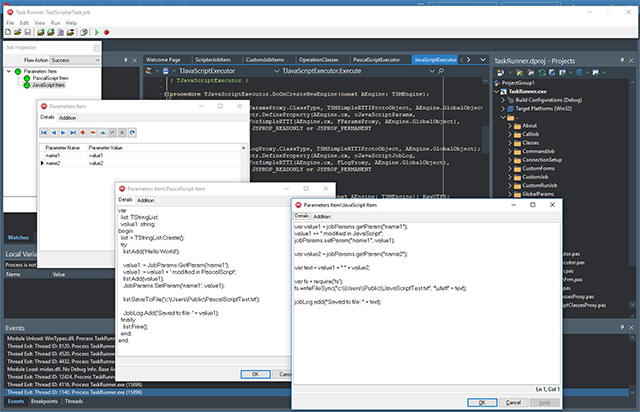Viewport: 640px width, 412px height.
Task: Post the edit with the navigator checkmark icon
Action: click(x=112, y=133)
